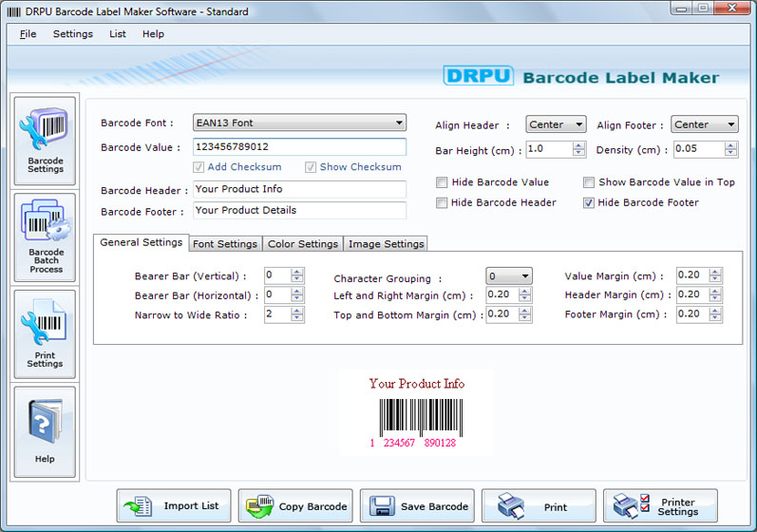This screenshot has width=757, height=532.
Task: Click the Print printer icon button
Action: (539, 505)
